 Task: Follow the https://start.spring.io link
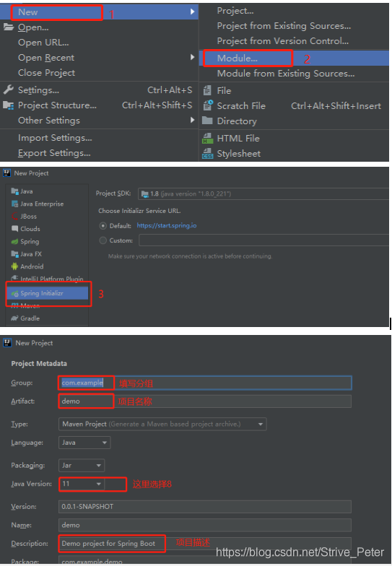[x=167, y=225]
